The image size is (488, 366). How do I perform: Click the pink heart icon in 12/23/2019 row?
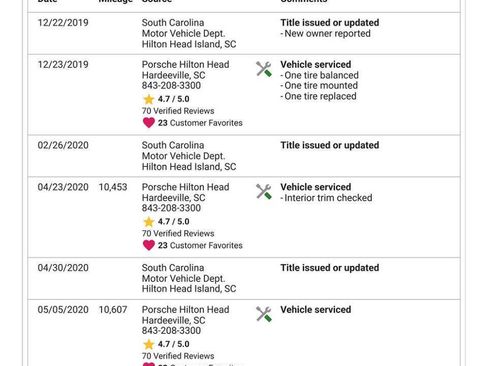click(x=149, y=123)
